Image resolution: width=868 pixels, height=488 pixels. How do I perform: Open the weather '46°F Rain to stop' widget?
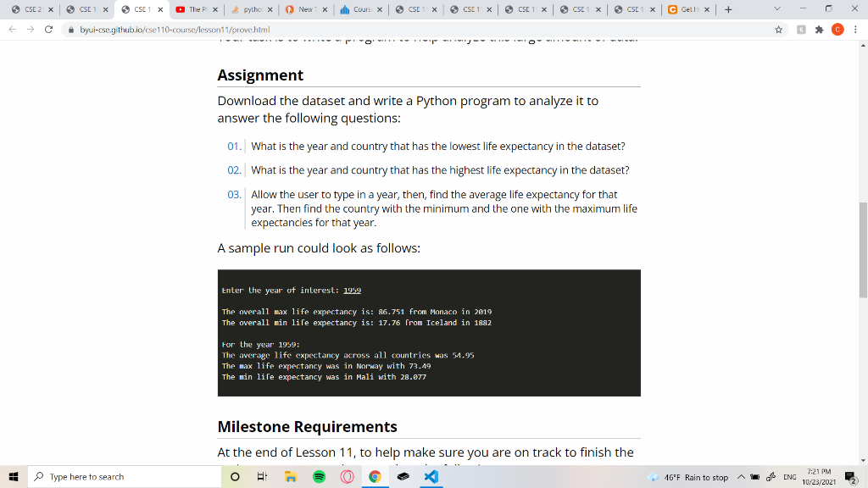[x=688, y=477]
